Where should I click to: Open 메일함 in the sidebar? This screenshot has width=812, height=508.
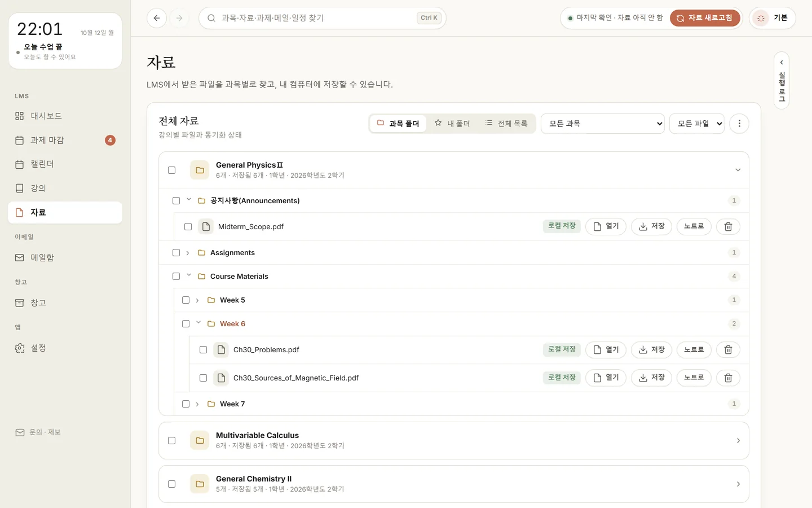pos(65,257)
